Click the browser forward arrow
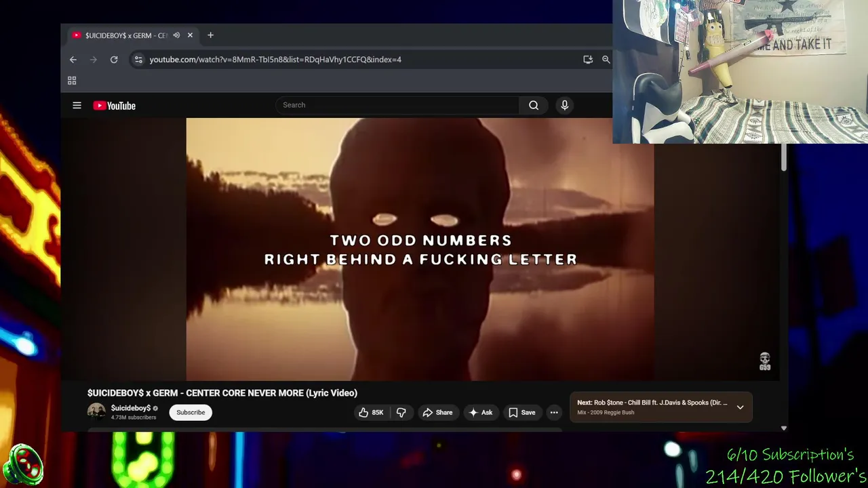This screenshot has width=868, height=488. (94, 60)
